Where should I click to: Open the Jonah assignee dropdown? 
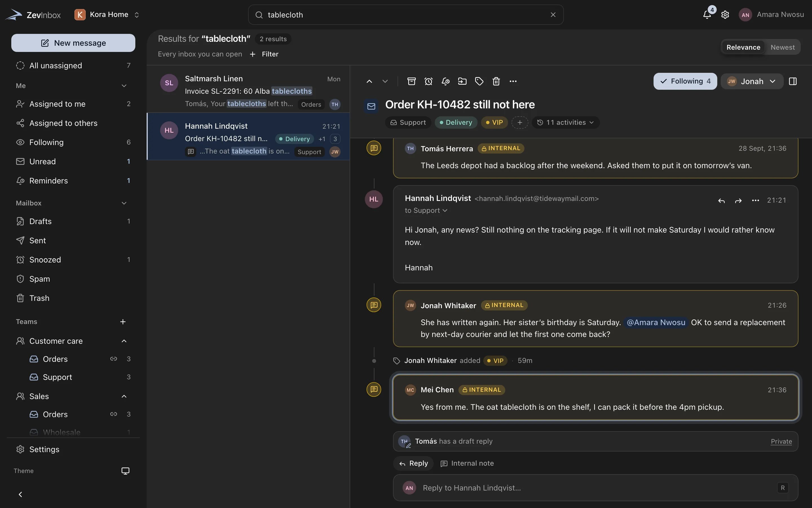(752, 81)
